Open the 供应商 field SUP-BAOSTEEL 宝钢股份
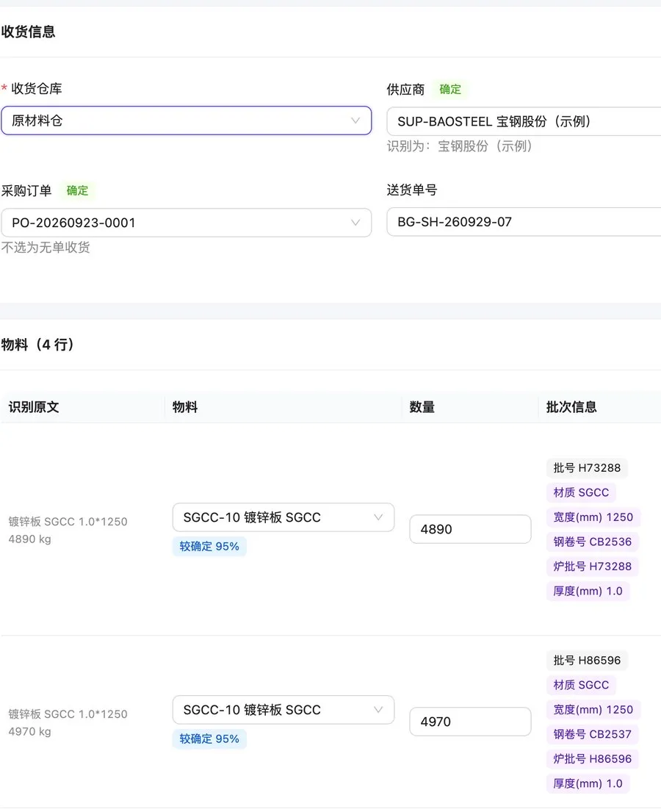This screenshot has height=812, width=661. pyautogui.click(x=524, y=121)
